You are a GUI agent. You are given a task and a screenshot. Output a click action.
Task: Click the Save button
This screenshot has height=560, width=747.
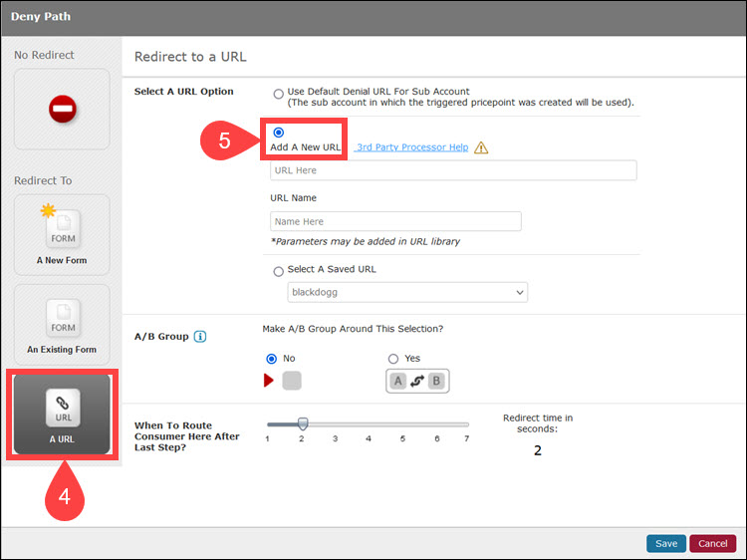pyautogui.click(x=666, y=543)
